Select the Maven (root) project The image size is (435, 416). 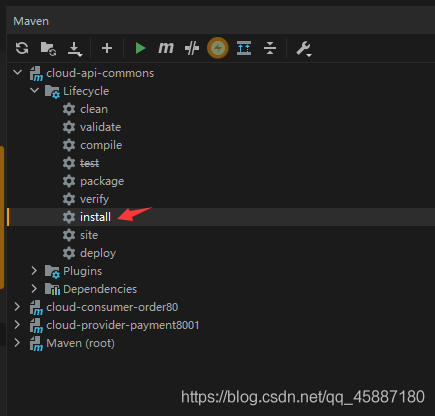80,343
